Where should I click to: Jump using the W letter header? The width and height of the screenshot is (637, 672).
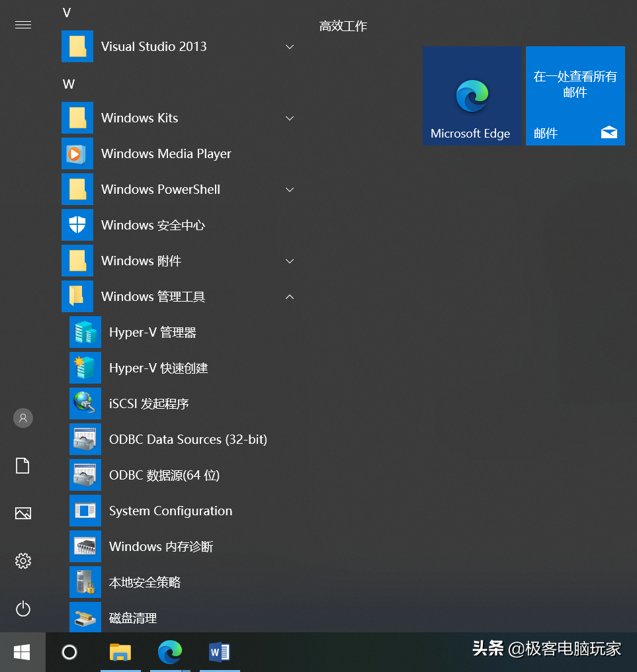(x=69, y=84)
